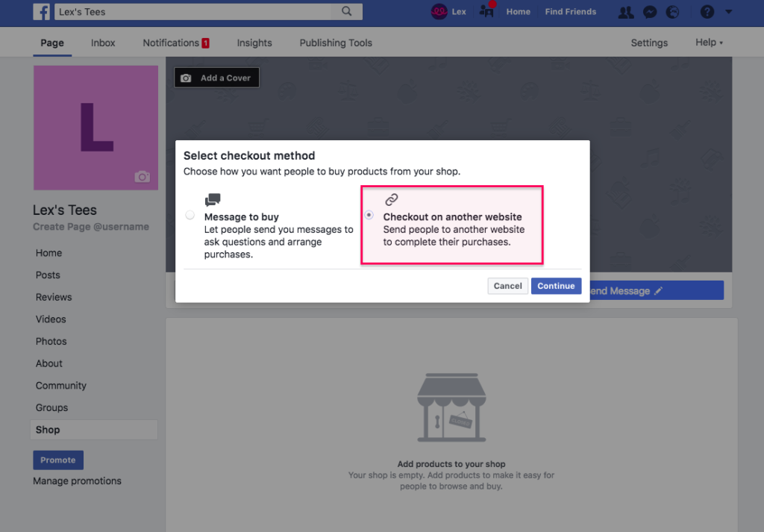Click the Promote button
The image size is (764, 532).
click(58, 460)
